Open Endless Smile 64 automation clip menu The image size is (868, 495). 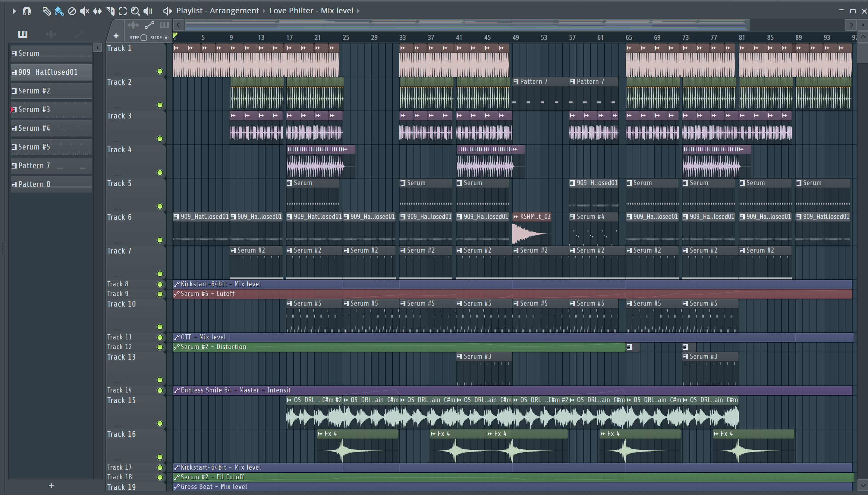pos(176,390)
